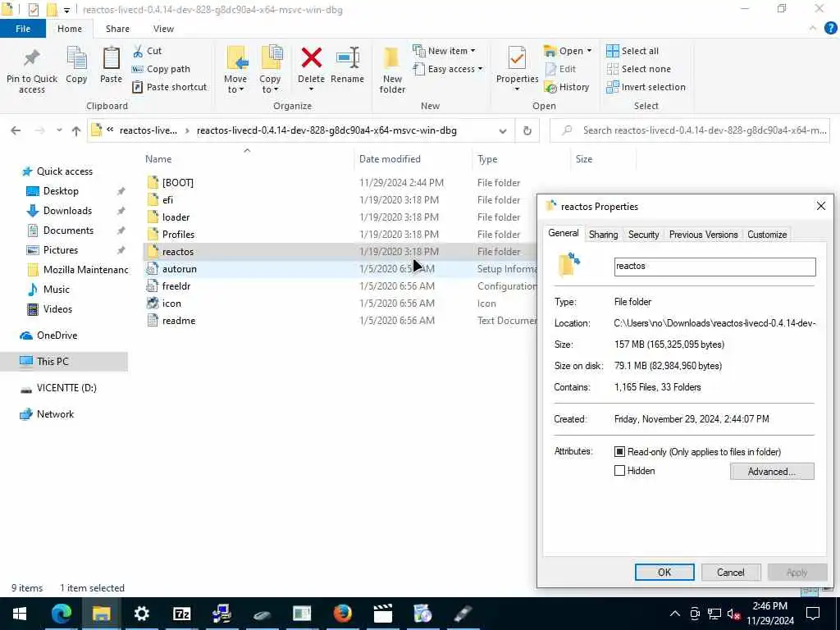Click breadcrumb reactos-live... segment

148,130
